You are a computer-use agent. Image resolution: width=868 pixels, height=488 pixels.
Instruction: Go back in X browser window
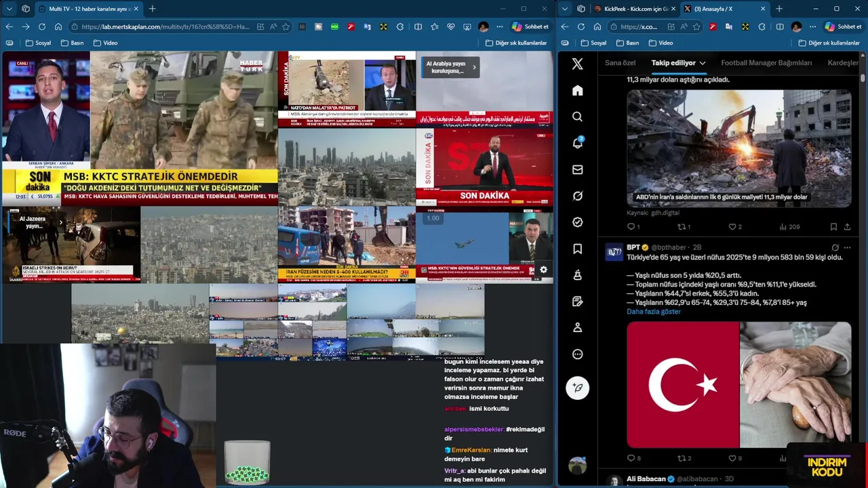click(565, 26)
